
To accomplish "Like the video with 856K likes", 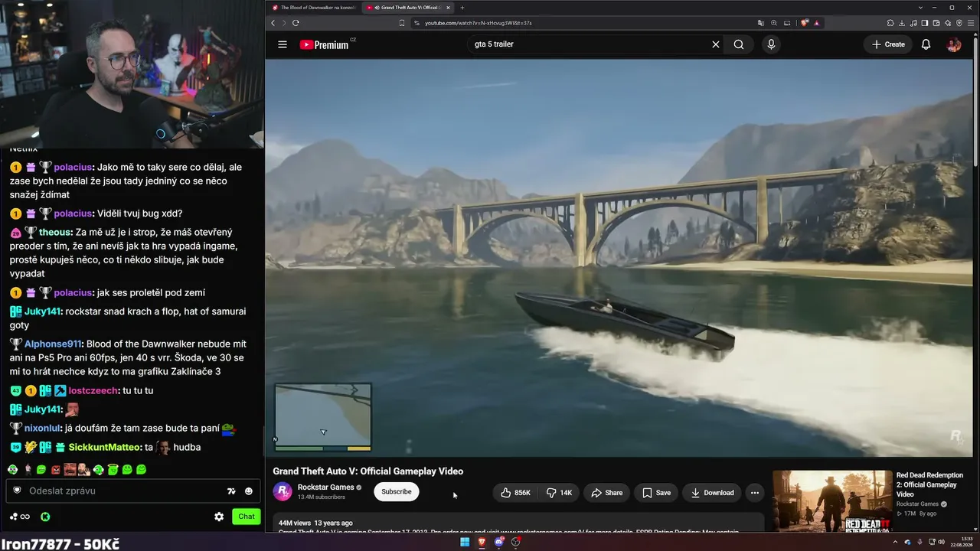I will 515,493.
